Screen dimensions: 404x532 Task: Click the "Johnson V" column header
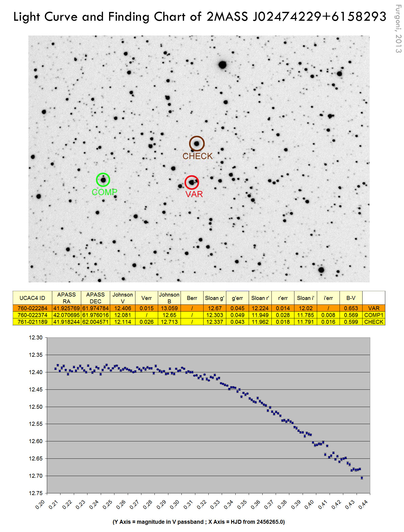[123, 298]
